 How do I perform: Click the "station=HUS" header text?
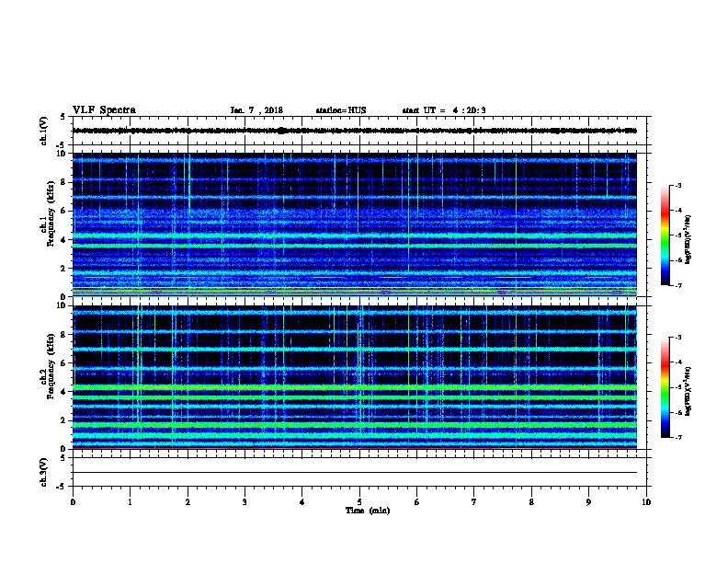tap(341, 110)
